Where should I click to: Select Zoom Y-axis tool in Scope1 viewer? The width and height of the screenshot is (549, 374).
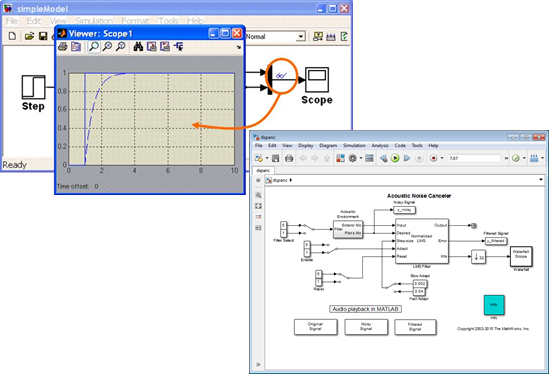pos(120,47)
